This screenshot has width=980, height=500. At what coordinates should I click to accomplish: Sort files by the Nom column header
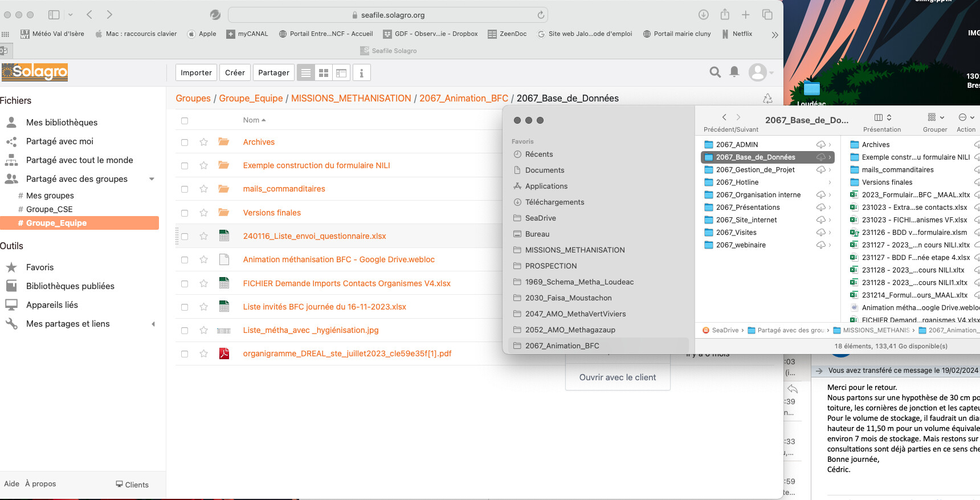(x=254, y=120)
